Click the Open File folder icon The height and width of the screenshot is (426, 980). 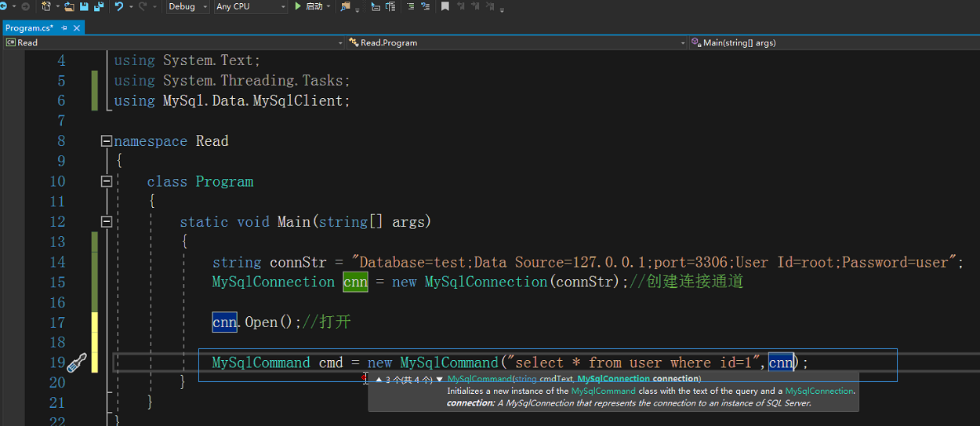(69, 6)
